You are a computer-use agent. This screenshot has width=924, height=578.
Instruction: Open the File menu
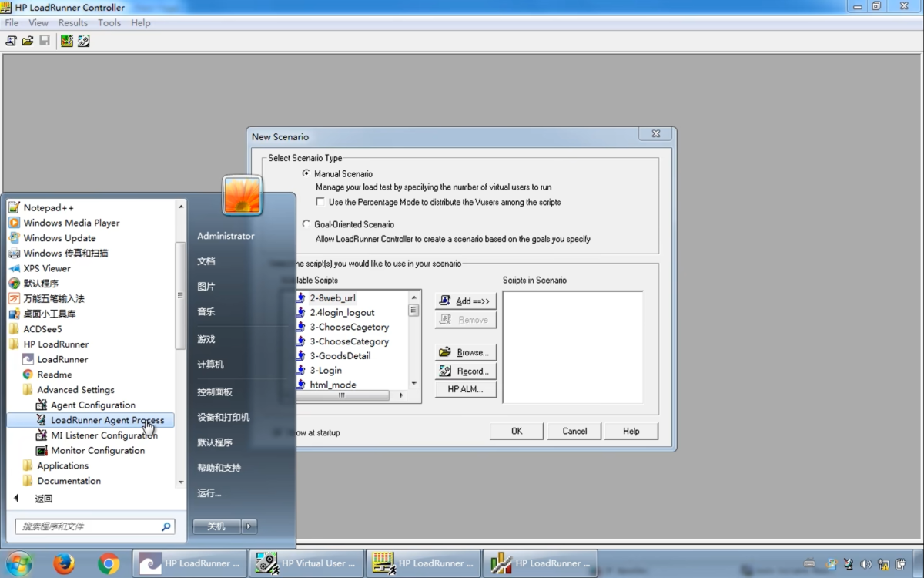[x=12, y=22]
